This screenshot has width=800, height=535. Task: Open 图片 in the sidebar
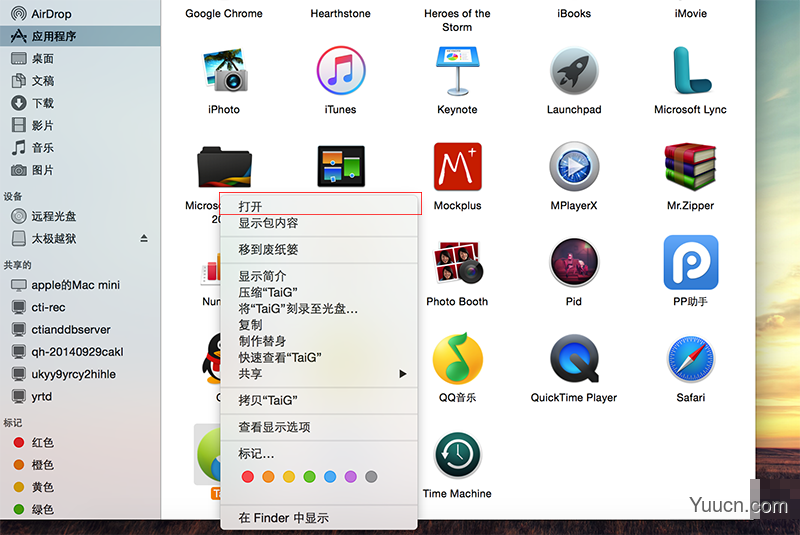[x=80, y=170]
